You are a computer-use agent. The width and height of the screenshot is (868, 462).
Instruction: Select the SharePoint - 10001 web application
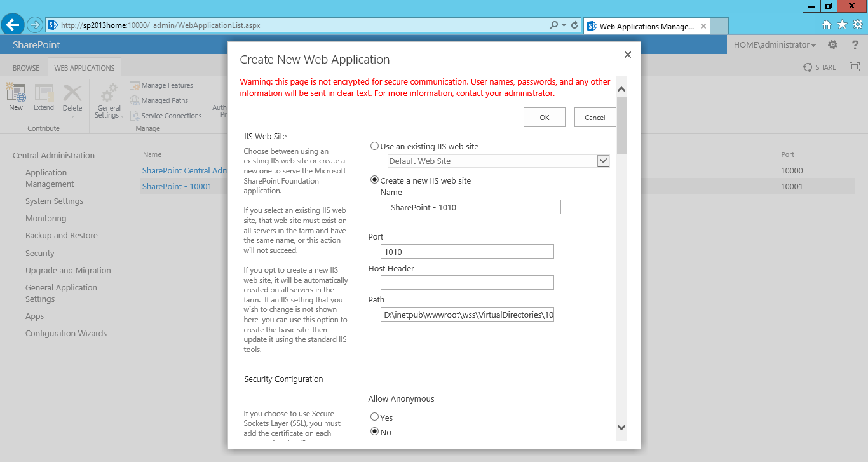[x=177, y=186]
